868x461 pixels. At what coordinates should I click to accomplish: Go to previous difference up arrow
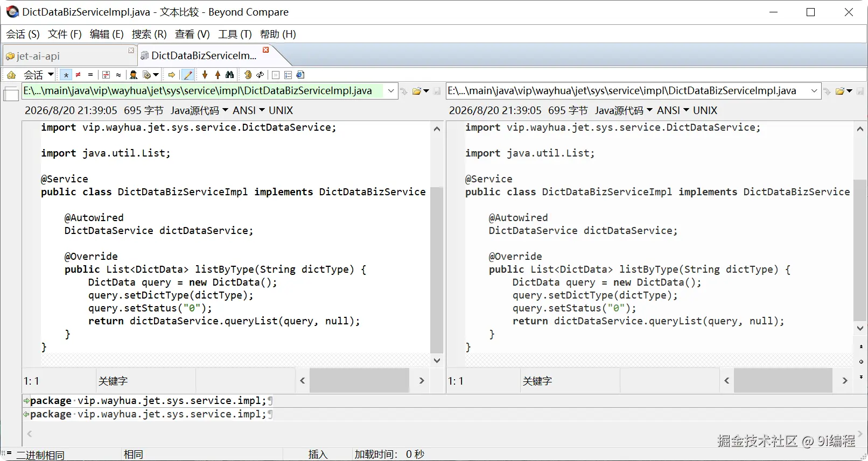coord(218,75)
